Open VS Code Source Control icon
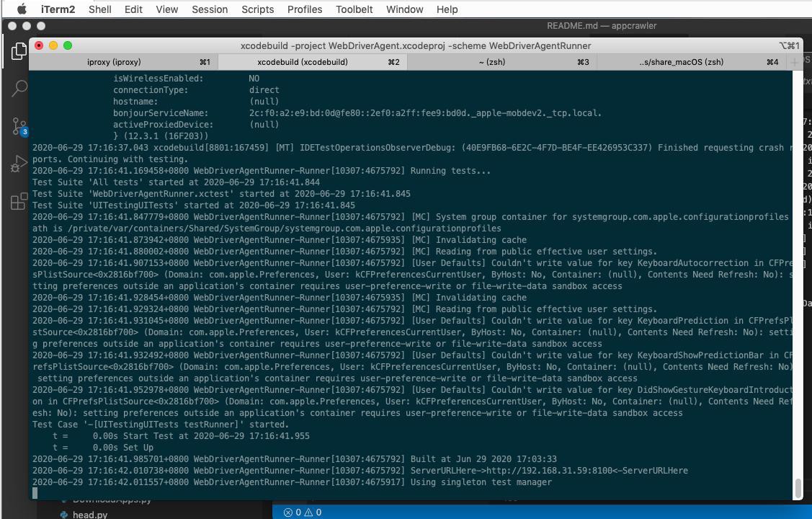812x519 pixels. coord(19,126)
